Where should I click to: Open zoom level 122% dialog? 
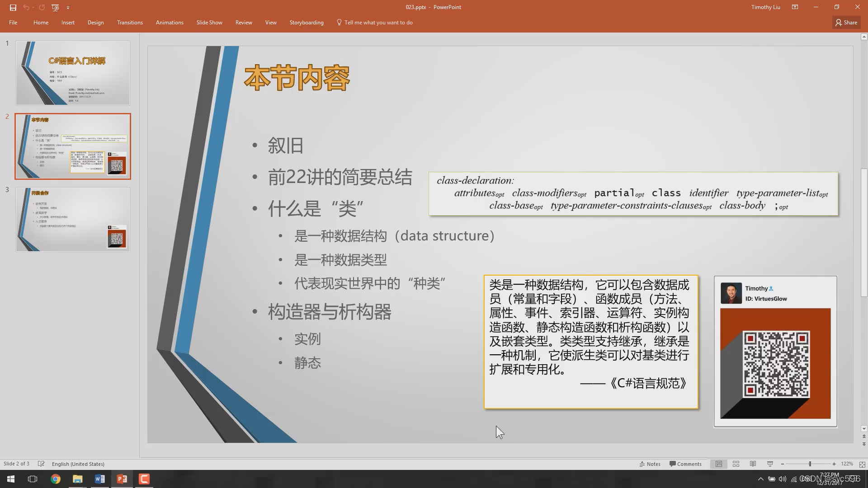(846, 464)
